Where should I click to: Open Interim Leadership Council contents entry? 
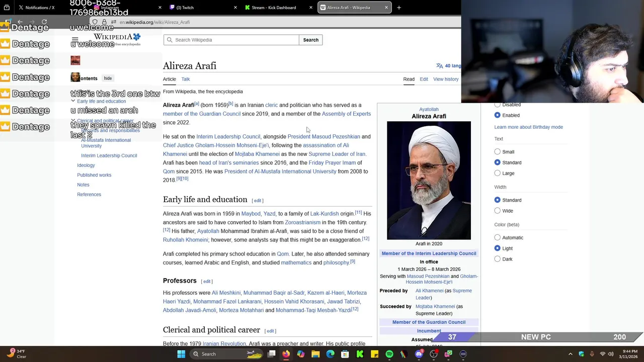(x=109, y=155)
